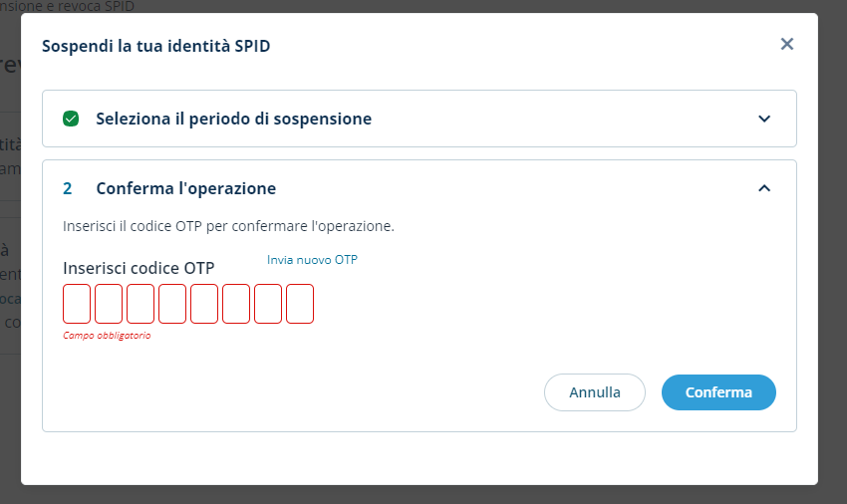Open the 'Seleziona il periodo di sospensione' step
This screenshot has height=504, width=847.
click(x=233, y=119)
